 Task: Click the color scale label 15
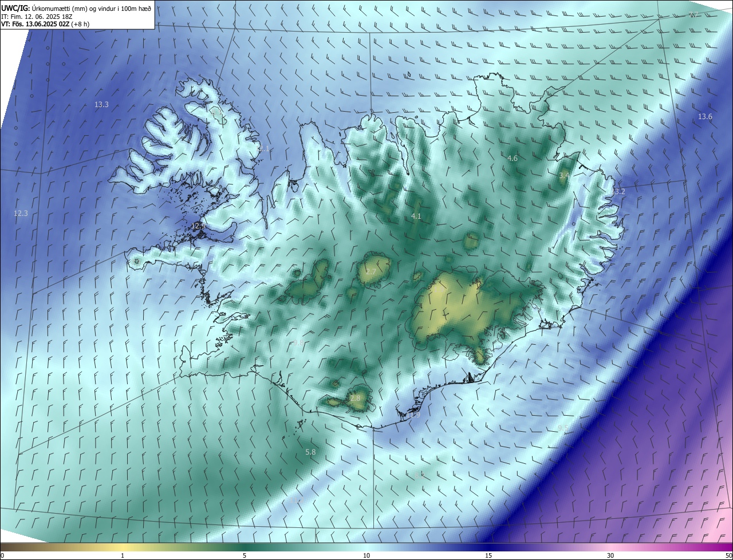tap(488, 555)
